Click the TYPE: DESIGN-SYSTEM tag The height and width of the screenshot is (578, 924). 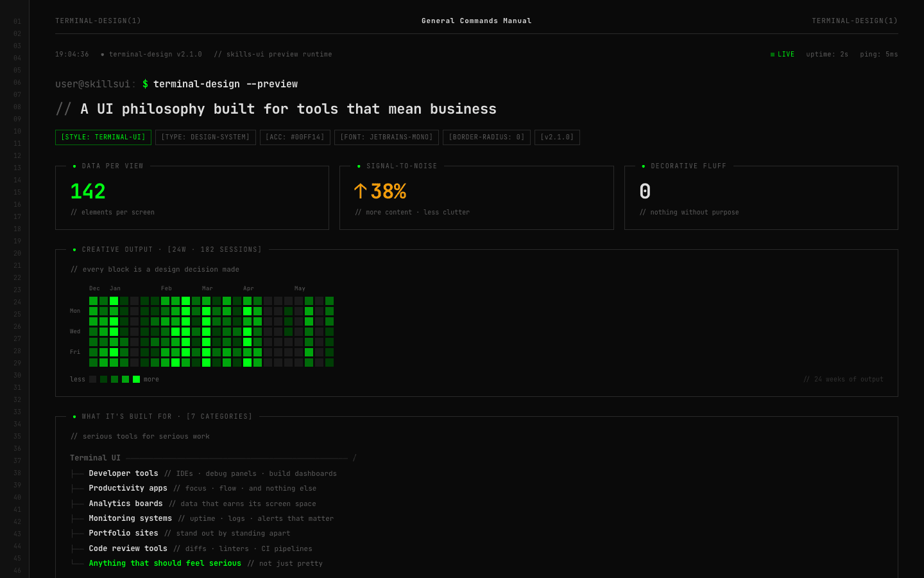coord(205,137)
